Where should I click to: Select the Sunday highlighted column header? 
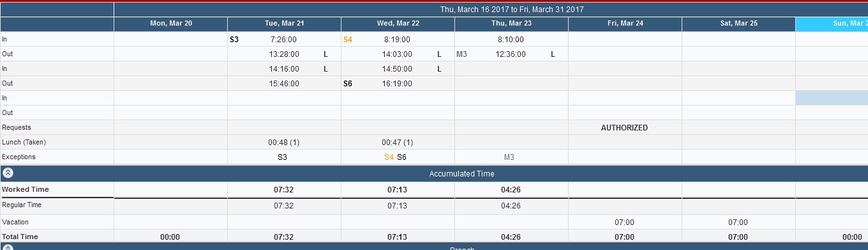click(832, 24)
